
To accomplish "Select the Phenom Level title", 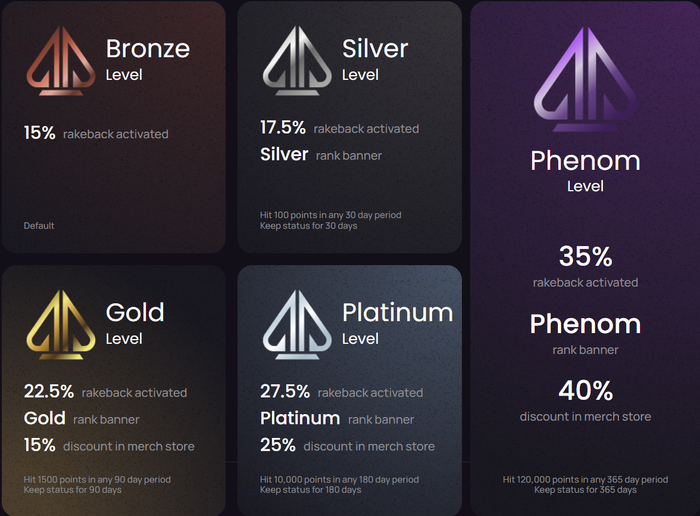I will coord(585,171).
